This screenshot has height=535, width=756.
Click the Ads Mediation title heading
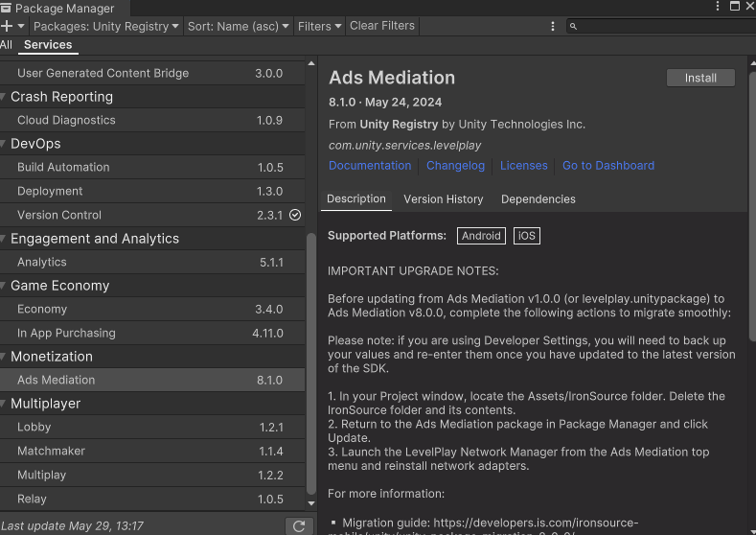tap(392, 78)
